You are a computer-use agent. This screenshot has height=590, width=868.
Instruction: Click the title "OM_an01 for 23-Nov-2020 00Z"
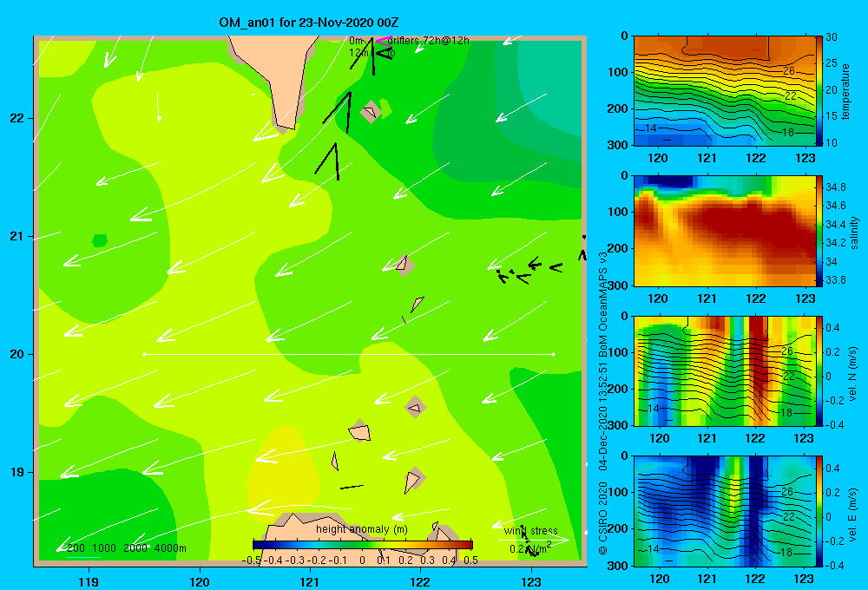coord(308,23)
